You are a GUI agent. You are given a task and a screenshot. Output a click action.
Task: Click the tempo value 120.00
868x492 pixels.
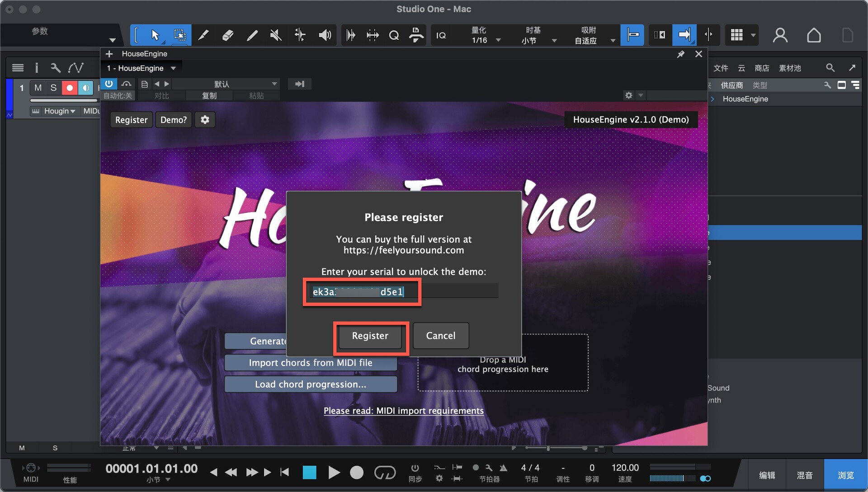tap(625, 468)
